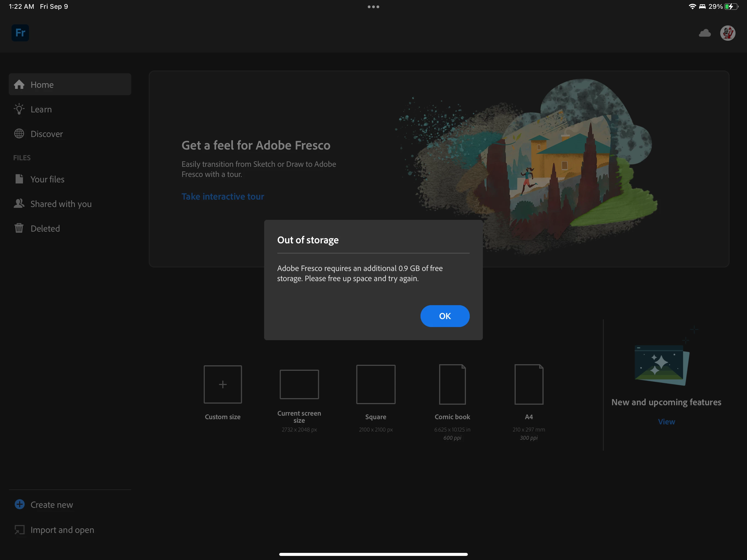The height and width of the screenshot is (560, 747).
Task: Tap the three-dot multitasking menu at top
Action: tap(373, 7)
